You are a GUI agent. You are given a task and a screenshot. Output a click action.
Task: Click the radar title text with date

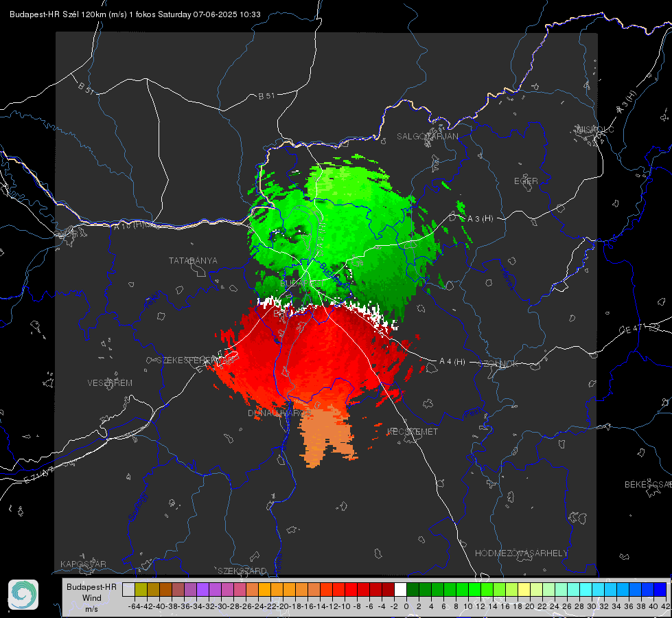135,14
